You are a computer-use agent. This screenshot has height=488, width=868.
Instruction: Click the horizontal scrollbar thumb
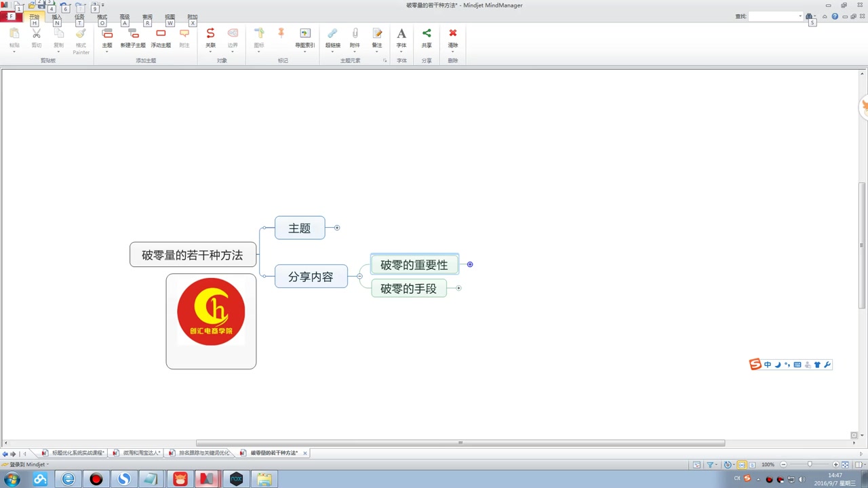pyautogui.click(x=460, y=443)
